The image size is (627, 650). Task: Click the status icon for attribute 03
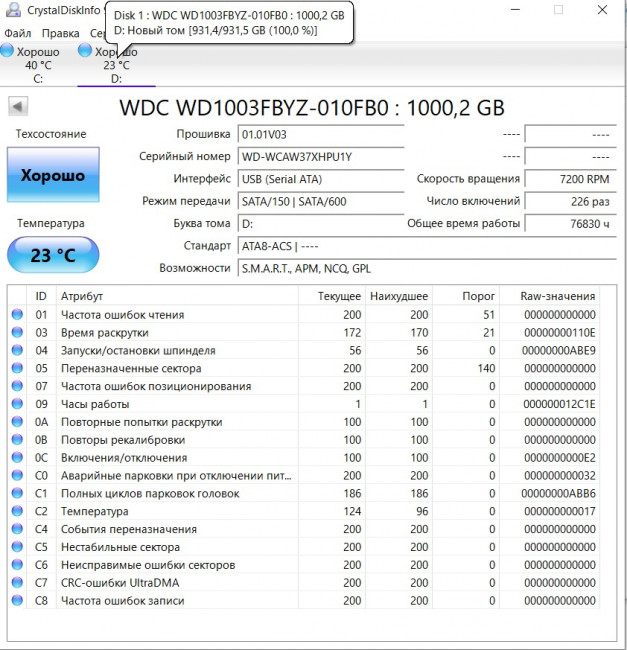click(17, 332)
